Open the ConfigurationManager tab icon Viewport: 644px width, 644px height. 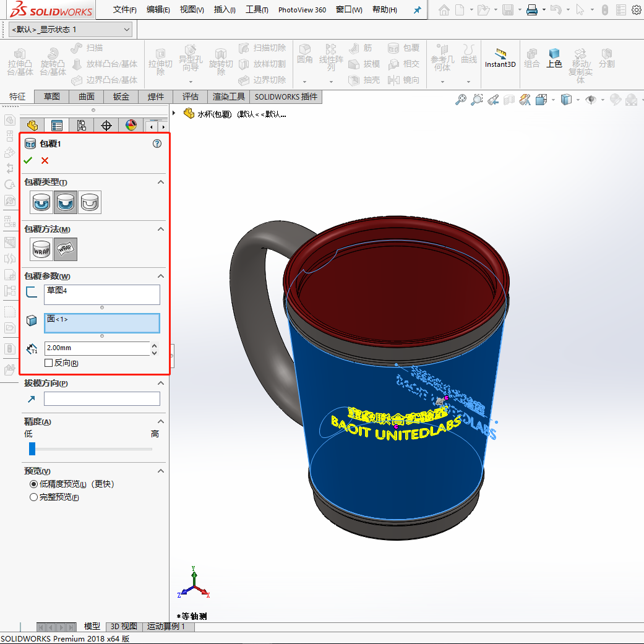point(81,125)
